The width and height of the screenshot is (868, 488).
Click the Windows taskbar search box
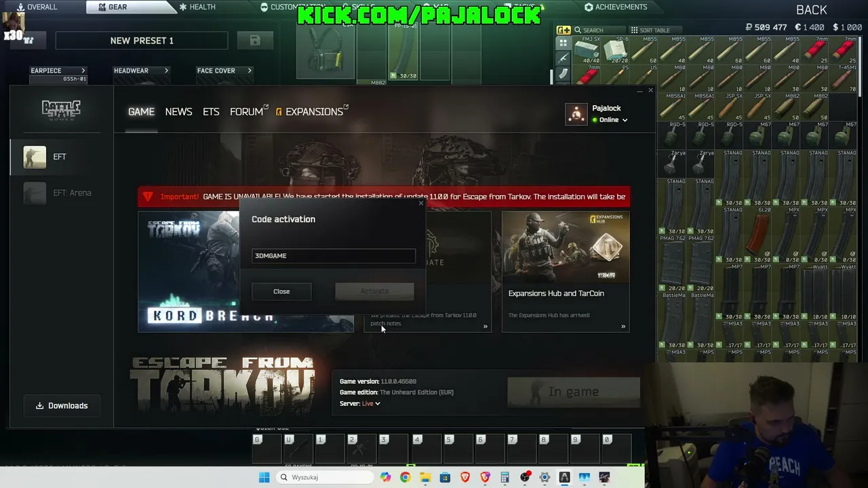[x=324, y=477]
